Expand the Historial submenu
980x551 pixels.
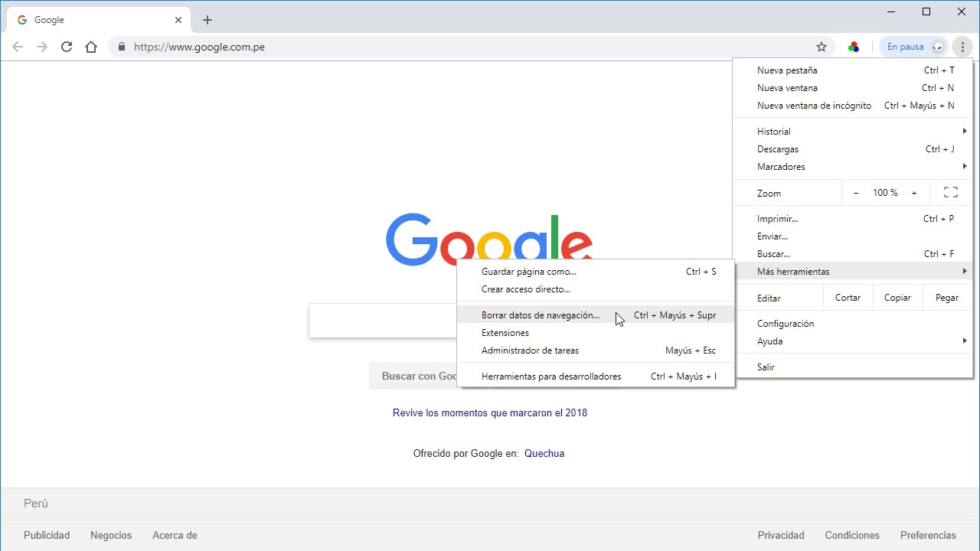click(x=853, y=132)
